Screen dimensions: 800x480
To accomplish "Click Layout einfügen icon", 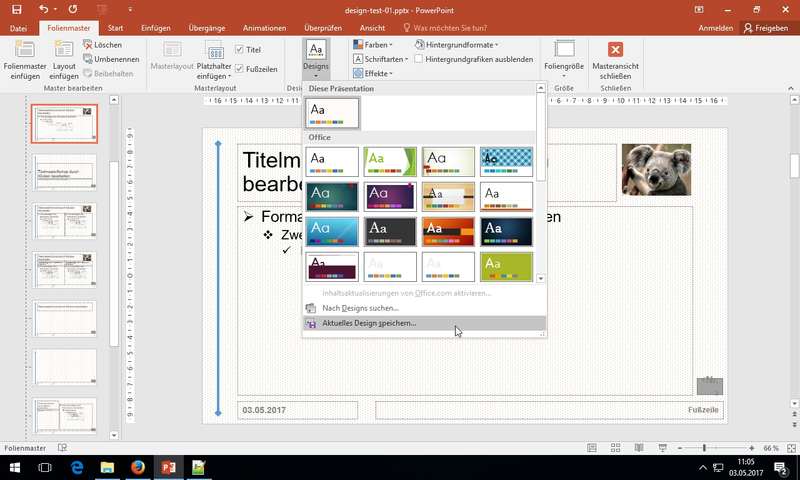I will (x=63, y=50).
